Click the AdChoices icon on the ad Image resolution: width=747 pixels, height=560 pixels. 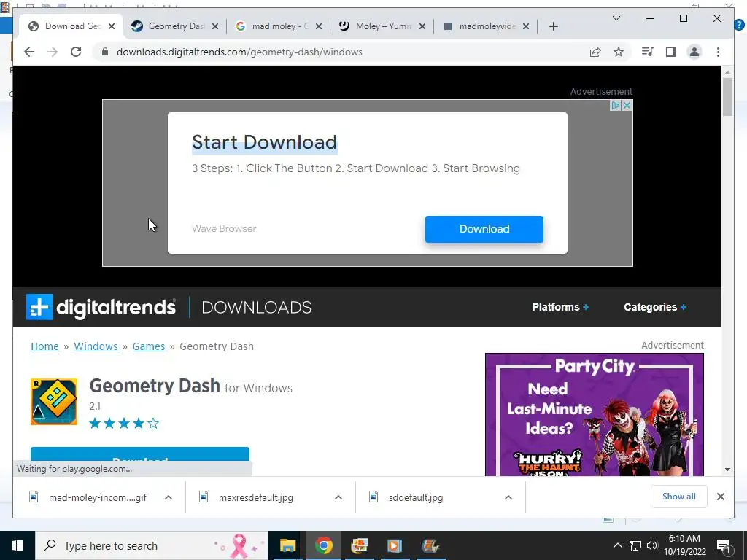pos(616,105)
